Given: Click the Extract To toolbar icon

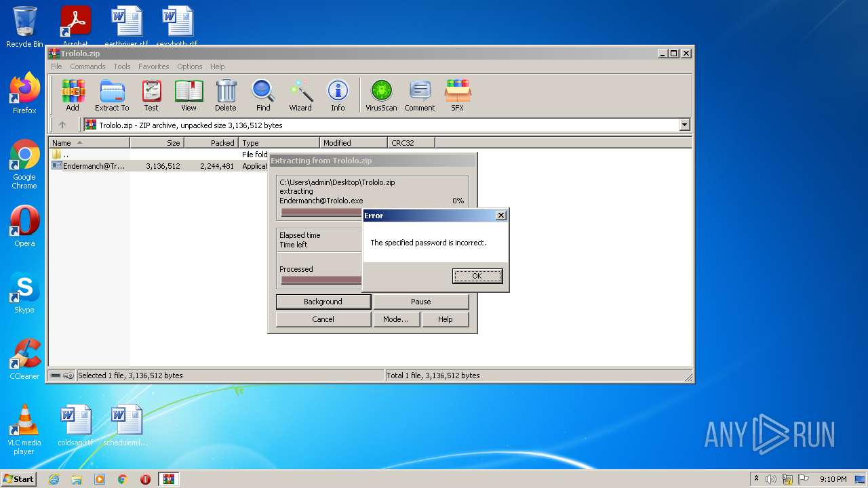Looking at the screenshot, I should point(112,96).
